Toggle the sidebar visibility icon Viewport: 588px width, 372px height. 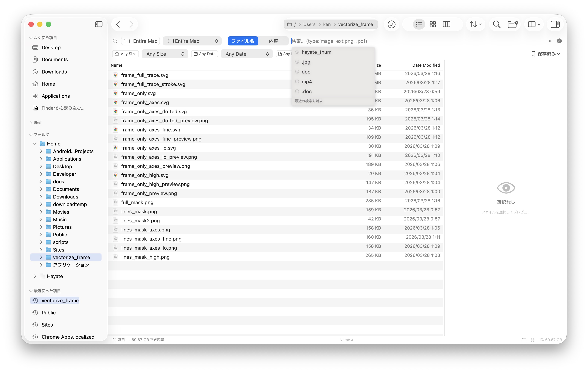[x=99, y=24]
